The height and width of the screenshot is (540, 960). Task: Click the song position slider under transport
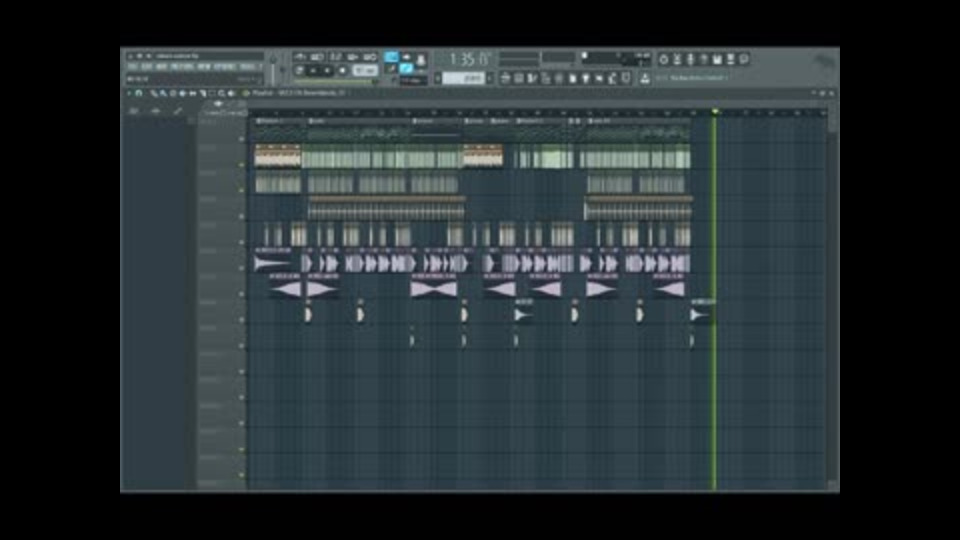[334, 81]
